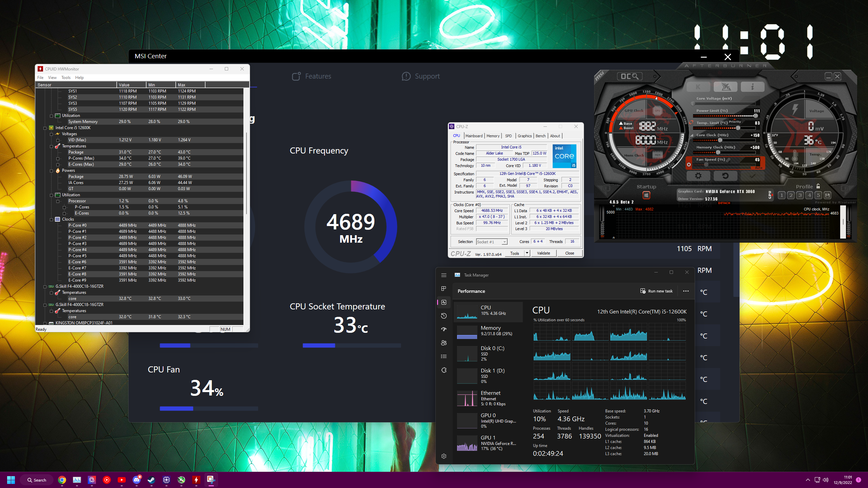Select Afterburner profile slot 2
This screenshot has width=868, height=488.
(x=791, y=195)
